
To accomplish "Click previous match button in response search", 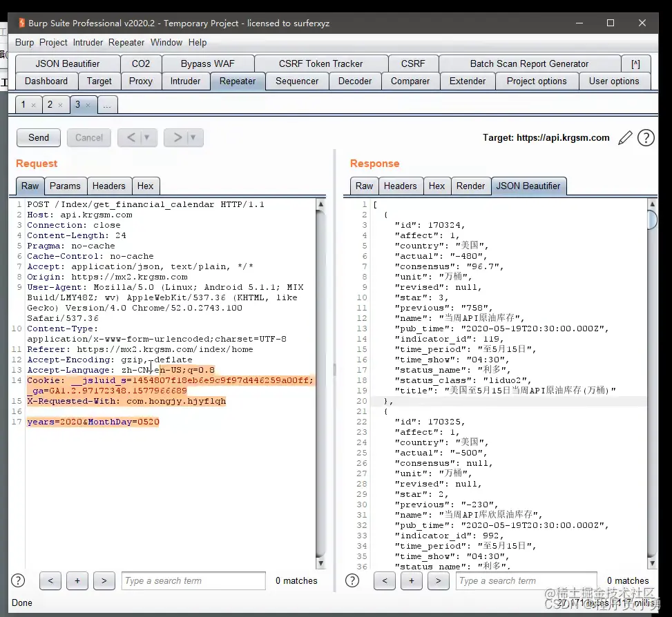I will [385, 580].
